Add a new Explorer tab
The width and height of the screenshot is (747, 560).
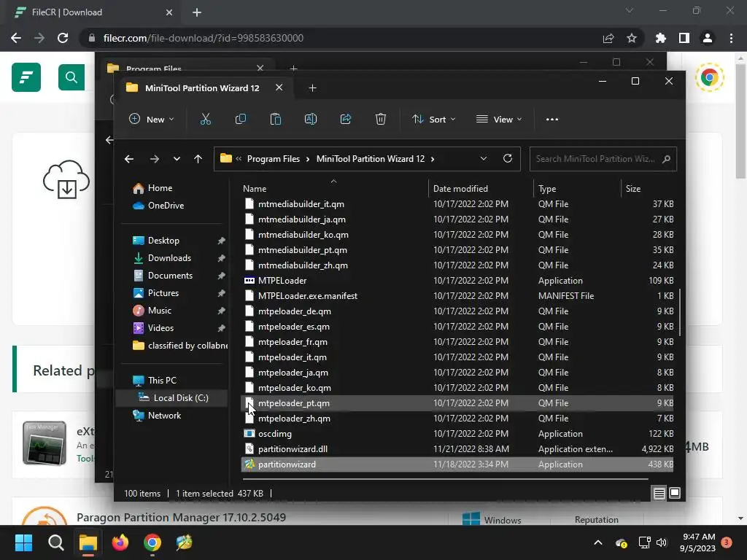[x=312, y=87]
